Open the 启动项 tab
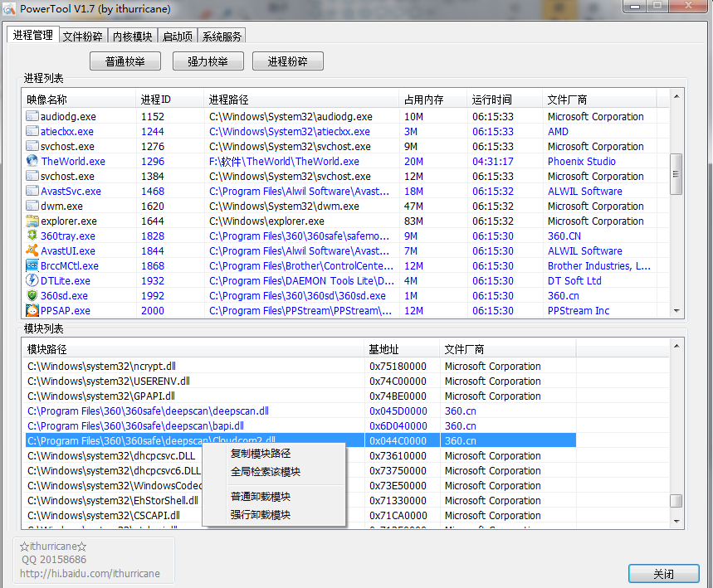713x588 pixels. (178, 36)
